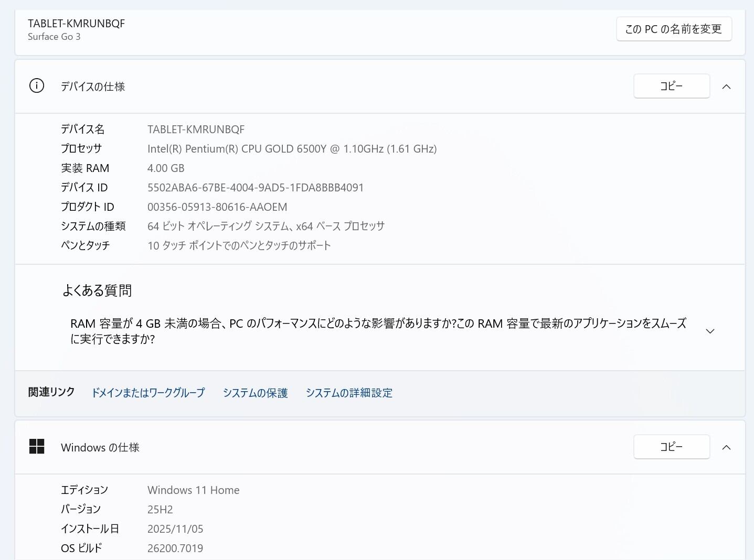
Task: Open the ドメインまたはワークグループ link
Action: tap(148, 393)
